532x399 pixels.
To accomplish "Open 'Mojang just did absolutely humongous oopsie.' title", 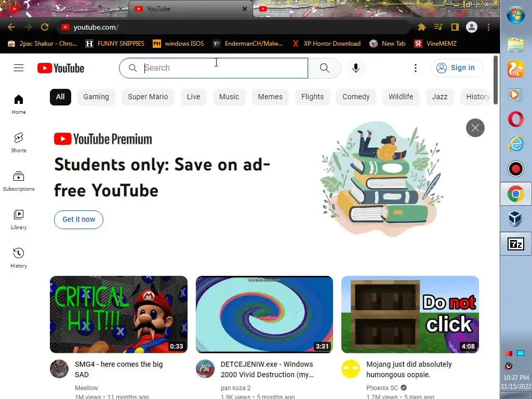I will pyautogui.click(x=409, y=369).
